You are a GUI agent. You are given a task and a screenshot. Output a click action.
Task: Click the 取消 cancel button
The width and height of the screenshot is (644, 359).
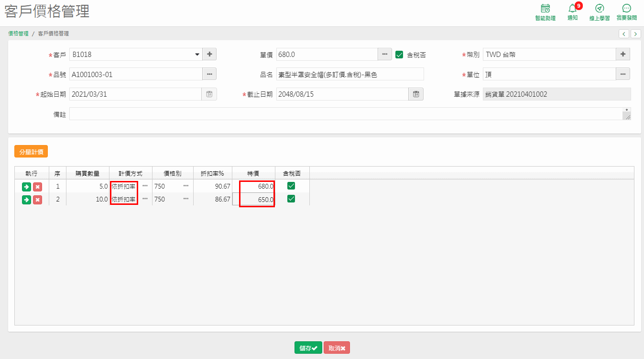(x=337, y=348)
